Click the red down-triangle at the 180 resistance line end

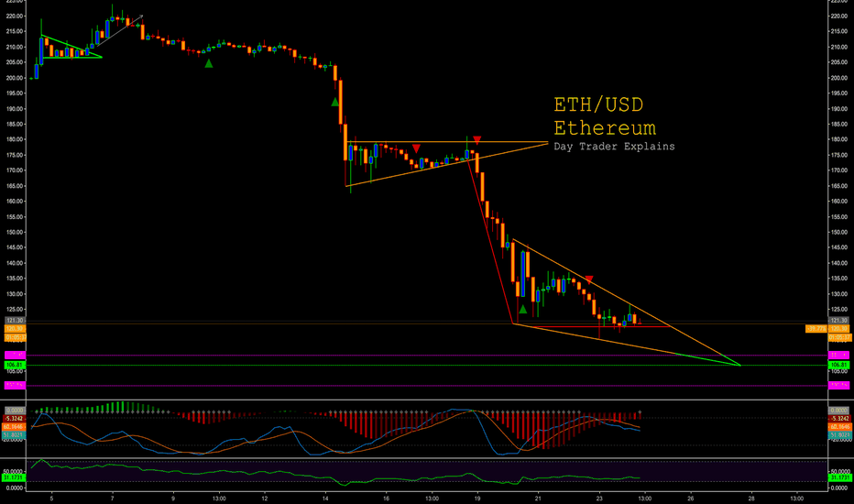pyautogui.click(x=477, y=140)
